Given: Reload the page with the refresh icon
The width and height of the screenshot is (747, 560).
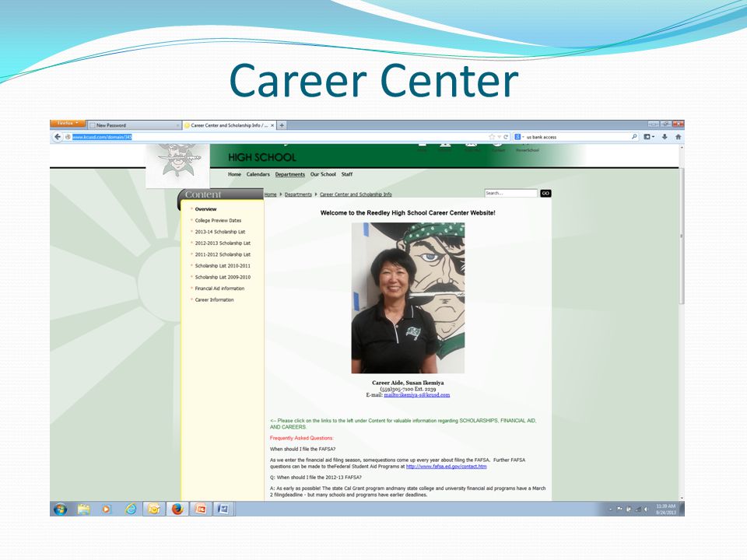Looking at the screenshot, I should pos(506,137).
